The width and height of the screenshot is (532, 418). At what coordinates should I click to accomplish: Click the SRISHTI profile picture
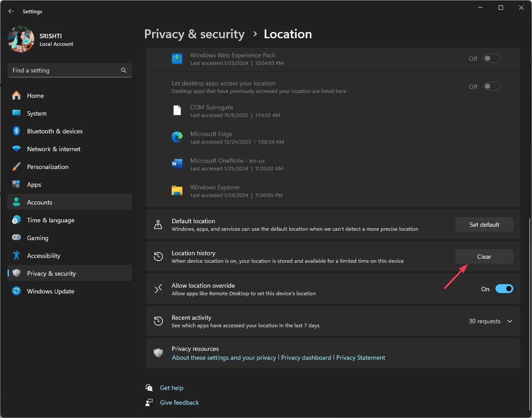21,40
